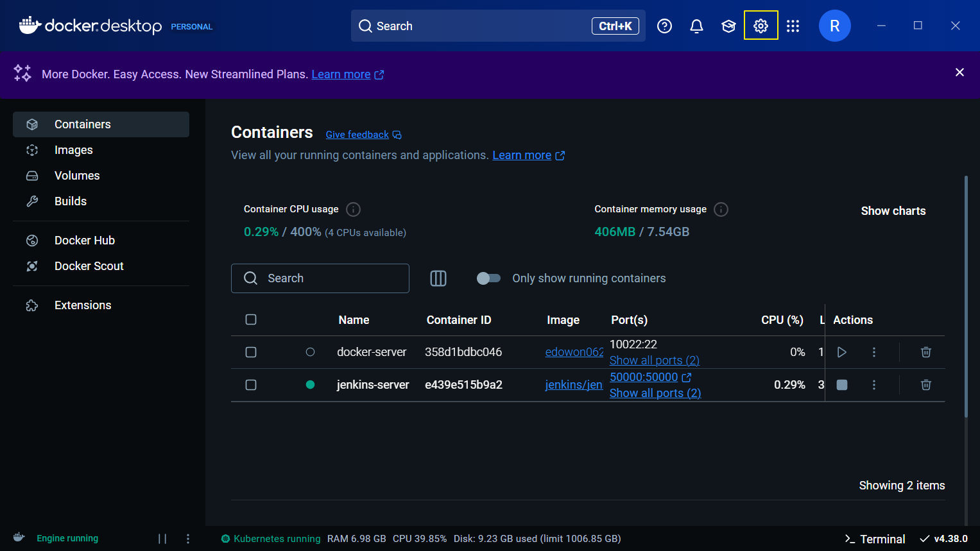Sort by Image column header
This screenshot has height=551, width=980.
click(x=563, y=320)
